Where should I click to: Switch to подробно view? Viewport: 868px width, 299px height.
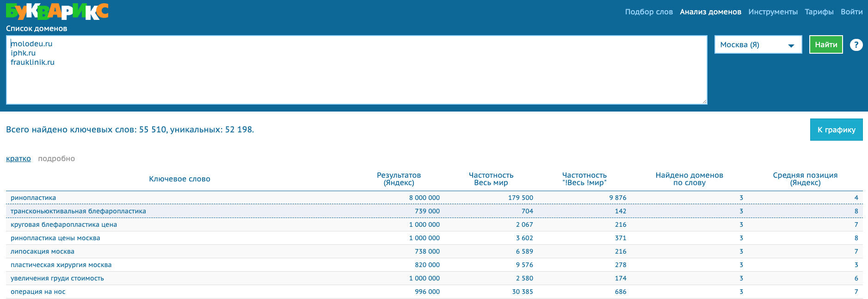coord(56,159)
